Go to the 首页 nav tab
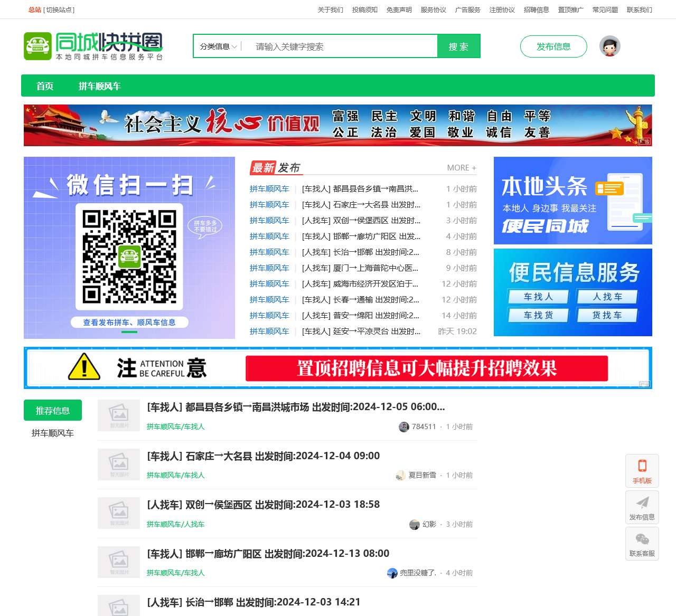 coord(45,86)
